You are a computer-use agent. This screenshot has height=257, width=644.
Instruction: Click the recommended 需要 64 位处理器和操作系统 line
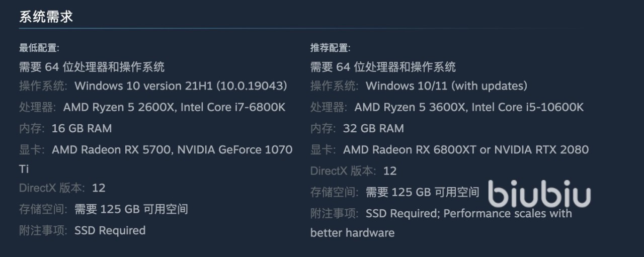coord(383,66)
